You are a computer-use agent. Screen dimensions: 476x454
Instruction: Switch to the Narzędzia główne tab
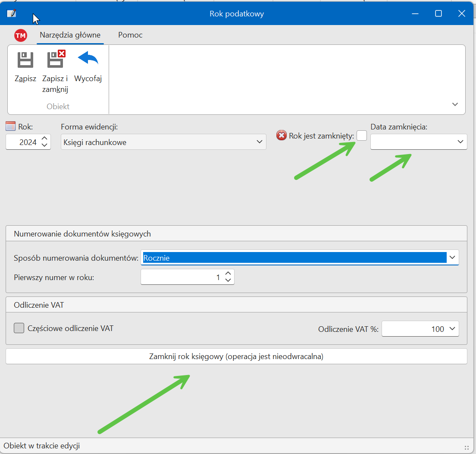click(70, 35)
